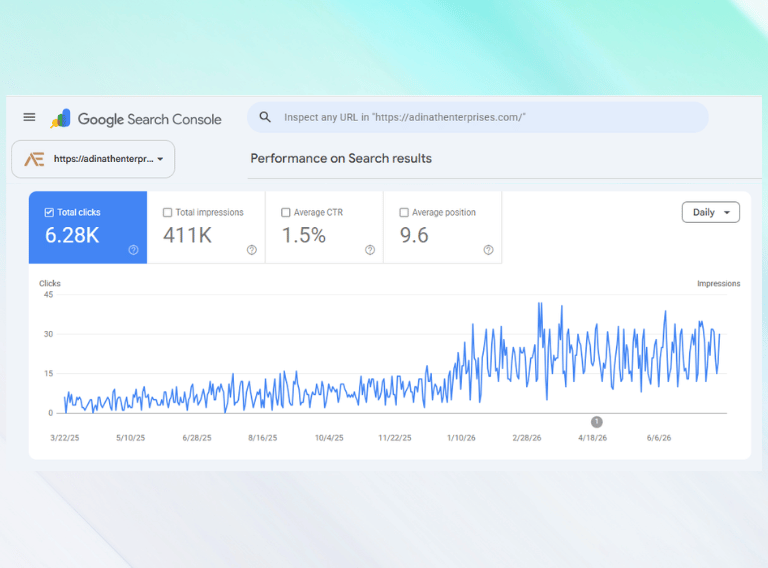Open help icon on Average CTR card
This screenshot has width=768, height=568.
(x=370, y=250)
